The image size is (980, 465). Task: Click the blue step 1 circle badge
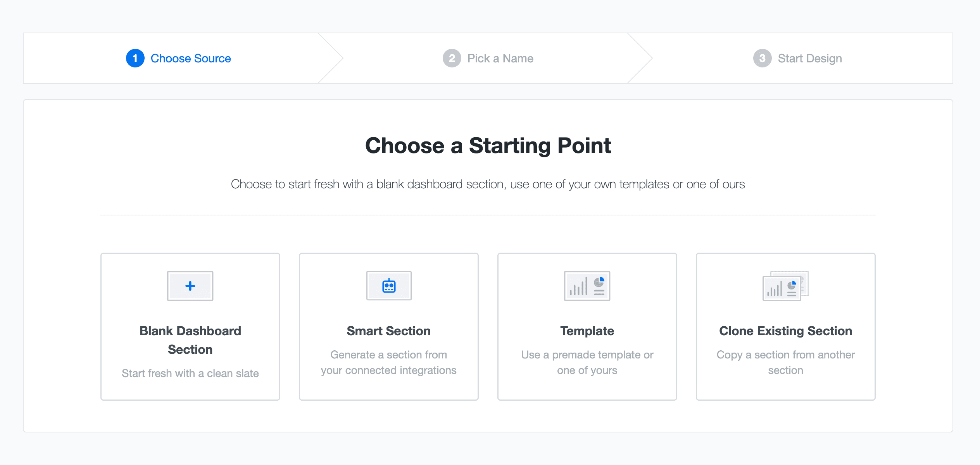(x=135, y=58)
